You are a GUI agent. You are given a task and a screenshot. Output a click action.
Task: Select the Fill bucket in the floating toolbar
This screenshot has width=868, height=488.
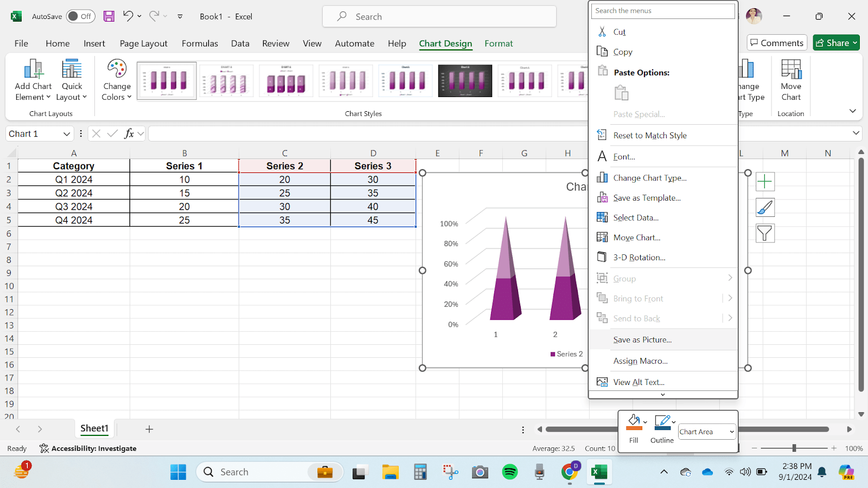pos(633,422)
